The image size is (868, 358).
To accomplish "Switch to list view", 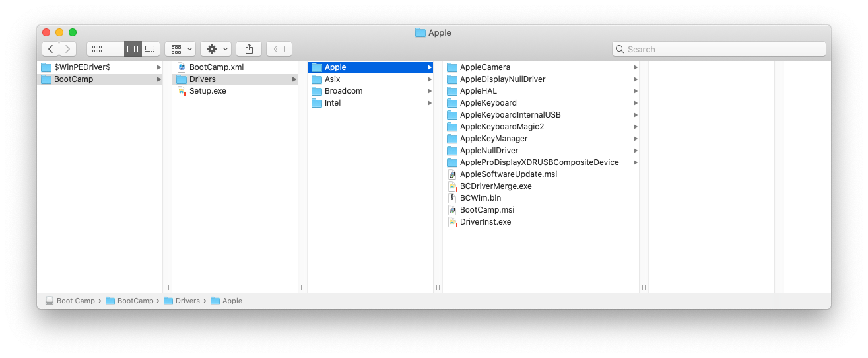I will point(115,49).
